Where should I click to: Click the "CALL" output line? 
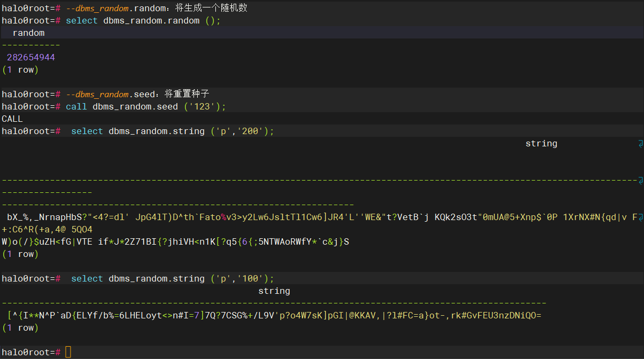click(12, 119)
